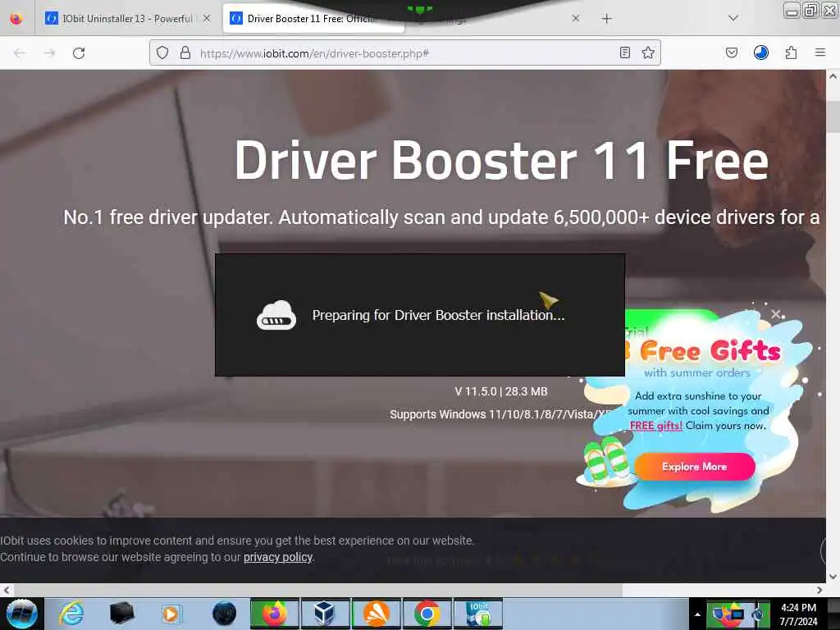840x630 pixels.
Task: Click the vertical scrollbar down arrow
Action: (x=833, y=577)
